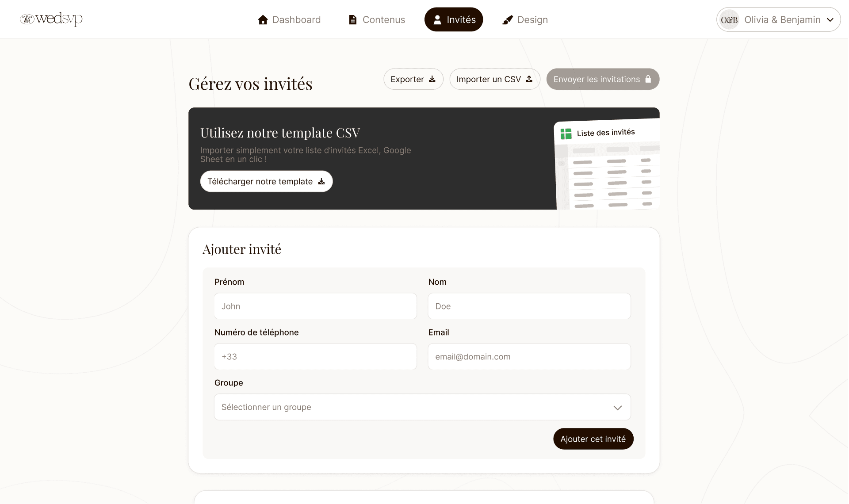Click Télécharger notre template button
The width and height of the screenshot is (849, 504).
tap(266, 181)
